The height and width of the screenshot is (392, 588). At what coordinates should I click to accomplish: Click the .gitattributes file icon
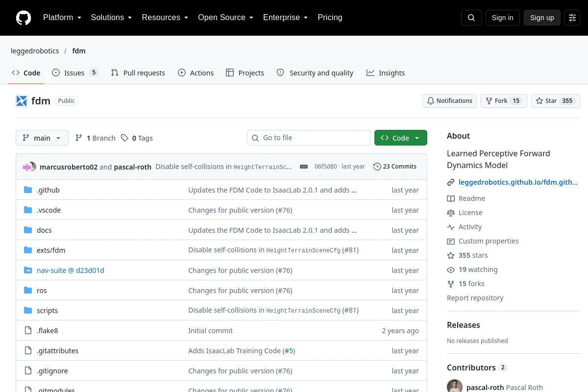point(28,351)
